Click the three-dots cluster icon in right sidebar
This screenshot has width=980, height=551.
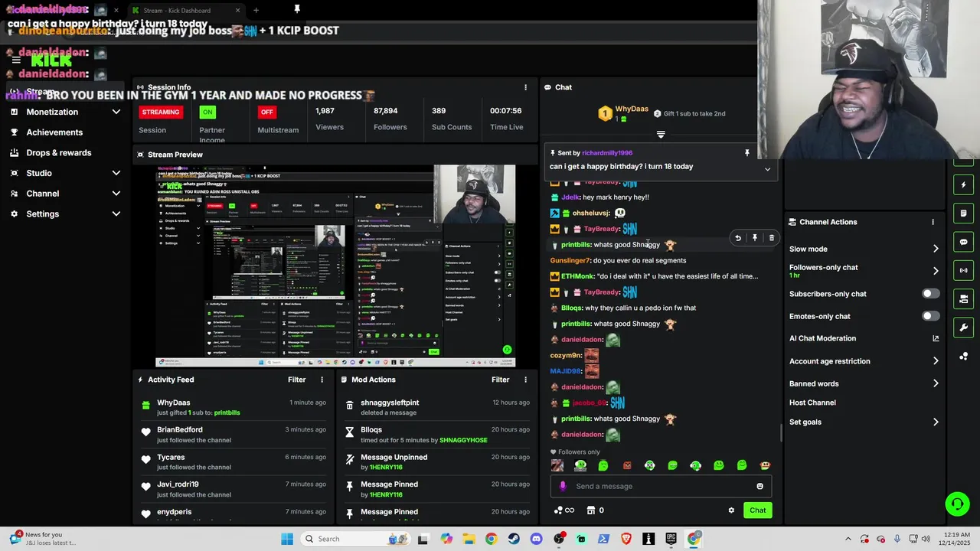pyautogui.click(x=964, y=356)
